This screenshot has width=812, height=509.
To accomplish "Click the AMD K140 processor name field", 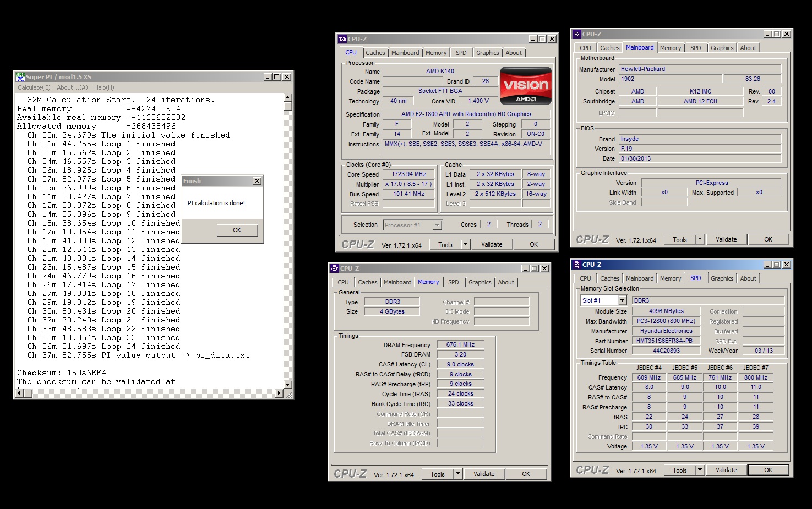I will point(440,71).
